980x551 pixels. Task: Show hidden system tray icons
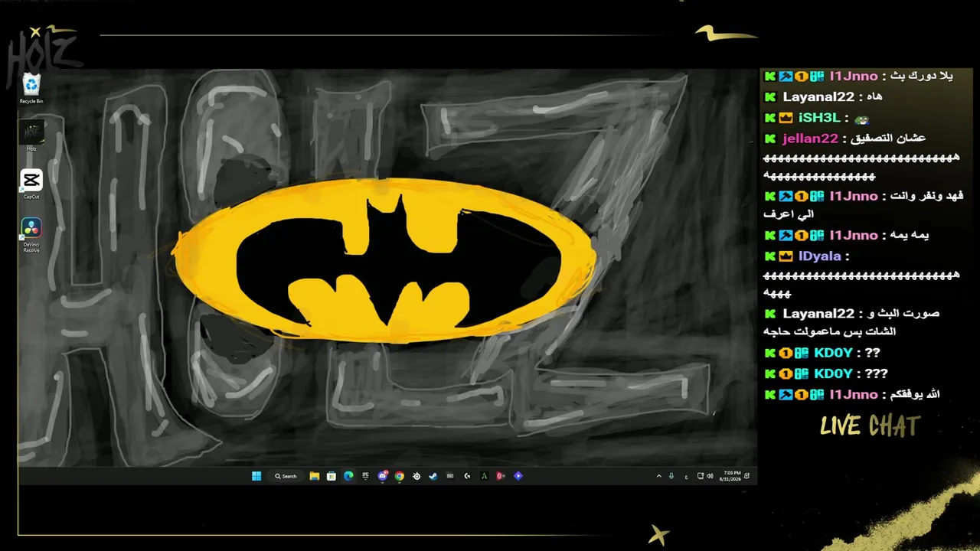[658, 476]
